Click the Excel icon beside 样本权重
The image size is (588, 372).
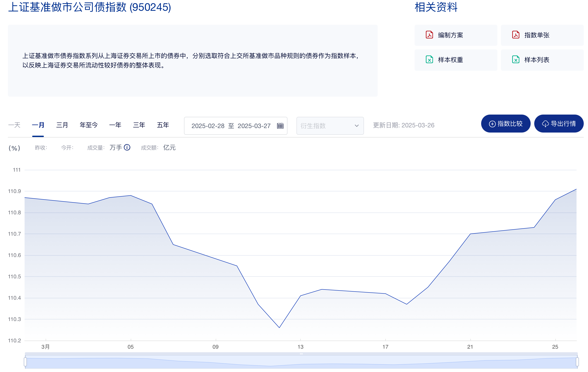click(429, 60)
